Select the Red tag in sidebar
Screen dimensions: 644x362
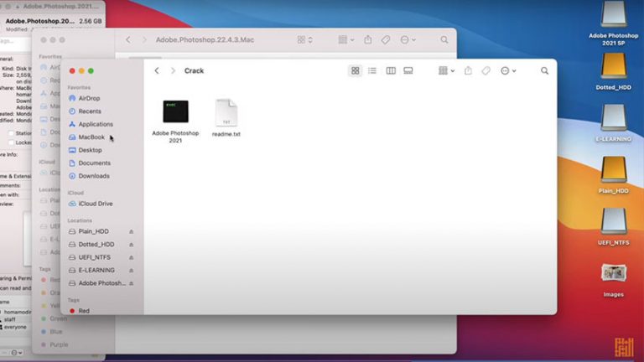(84, 311)
